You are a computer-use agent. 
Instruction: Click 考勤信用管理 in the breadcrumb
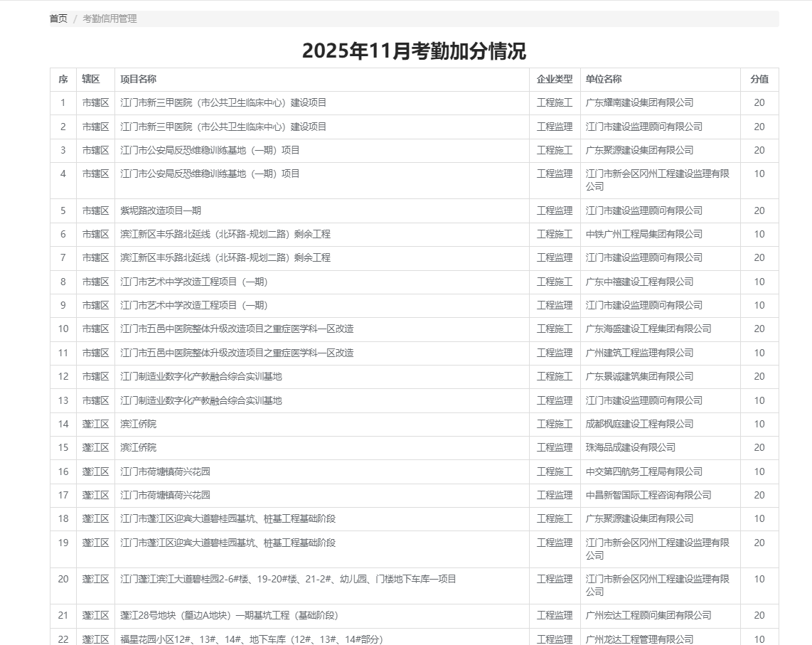(109, 18)
